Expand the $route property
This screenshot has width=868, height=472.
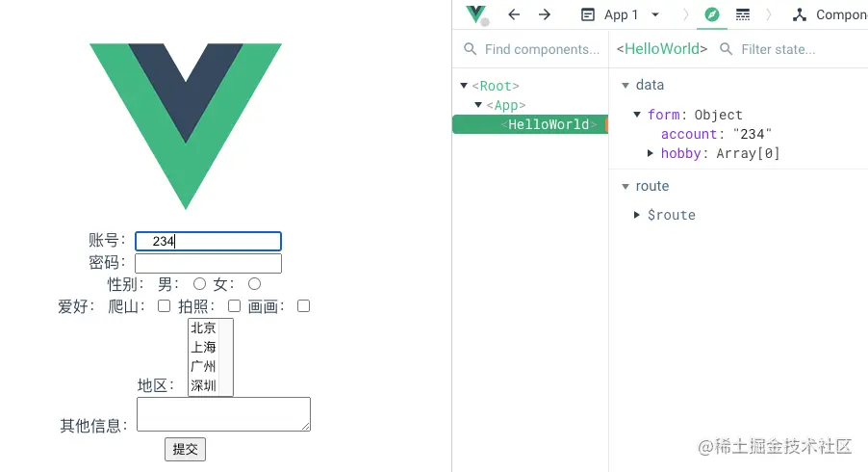(x=637, y=215)
